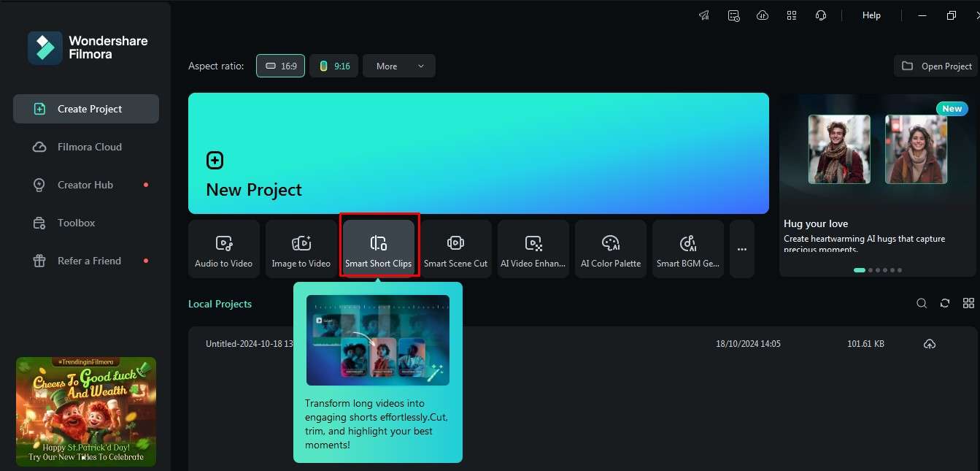The height and width of the screenshot is (471, 980).
Task: Select Refer a Friend in sidebar
Action: 86,261
